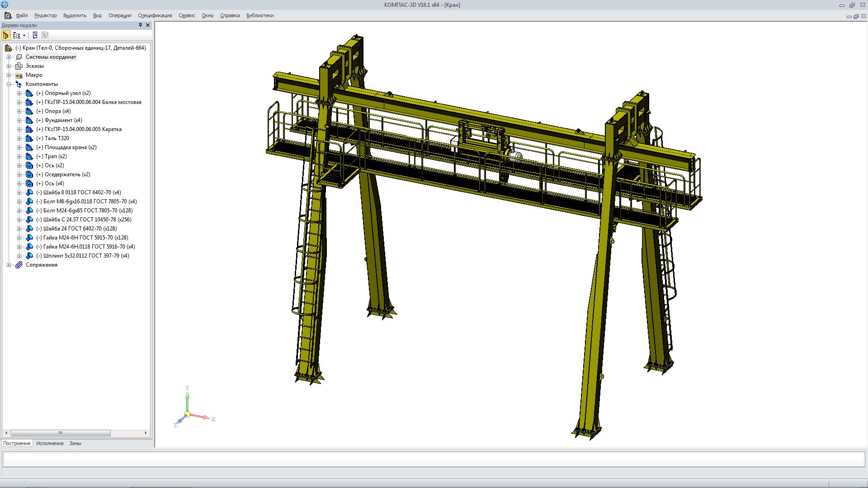Select the Шплинт 5x32.0112 part icon
The height and width of the screenshot is (488, 868).
(x=29, y=256)
